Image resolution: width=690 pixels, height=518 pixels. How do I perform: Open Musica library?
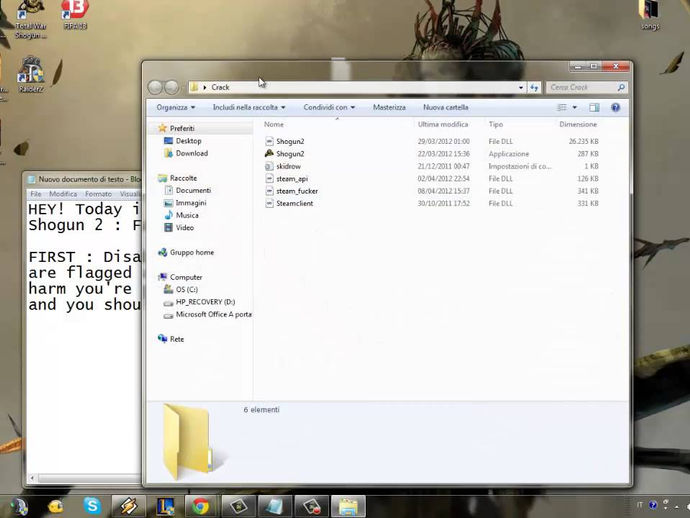click(x=187, y=215)
